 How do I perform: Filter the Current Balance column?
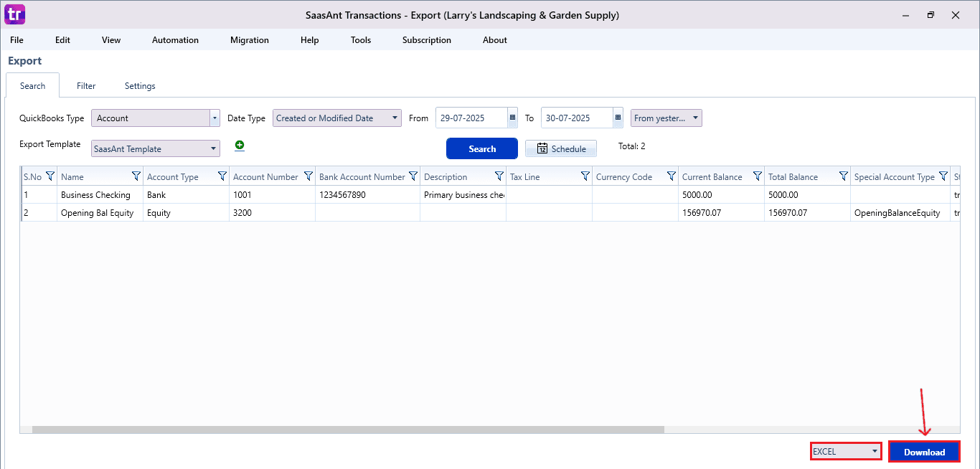coord(757,176)
